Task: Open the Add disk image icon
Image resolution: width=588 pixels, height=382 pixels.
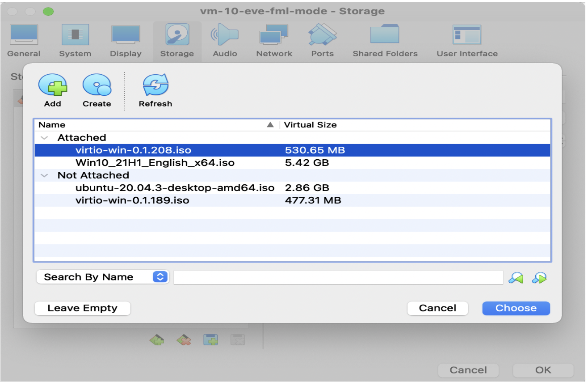Action: pyautogui.click(x=52, y=86)
